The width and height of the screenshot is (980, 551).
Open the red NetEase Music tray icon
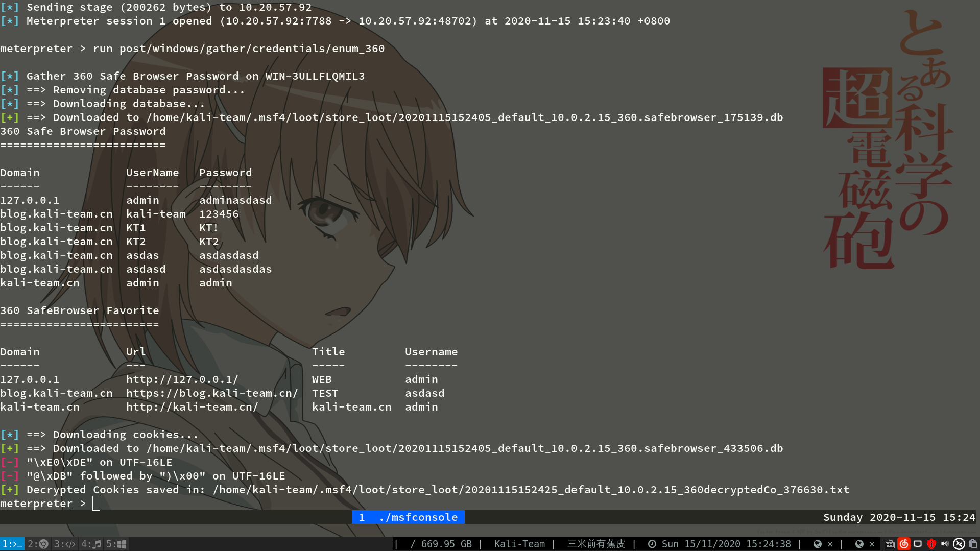pos(904,544)
